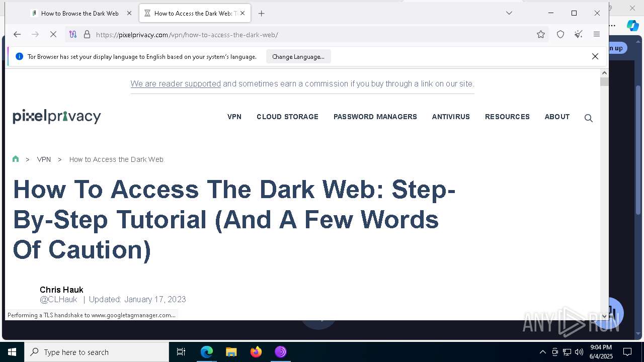Open Cloud Storage menu item
This screenshot has height=362, width=644.
[x=287, y=117]
